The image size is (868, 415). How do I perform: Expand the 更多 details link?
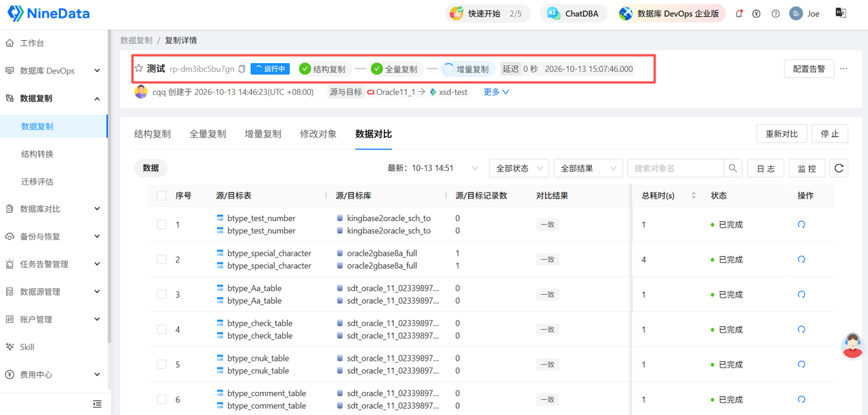click(496, 92)
